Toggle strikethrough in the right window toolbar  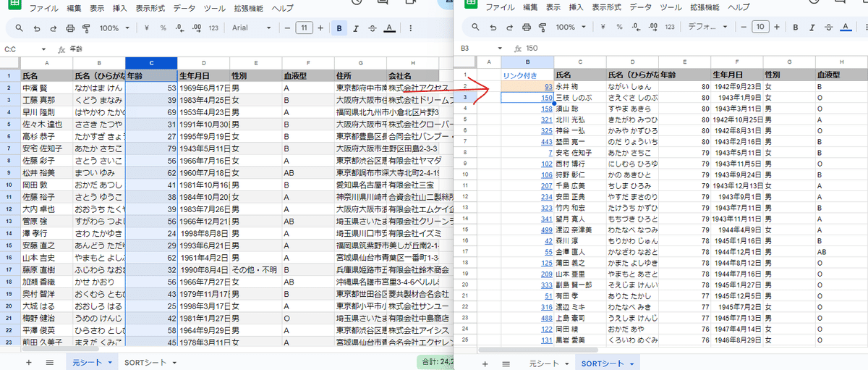click(829, 27)
